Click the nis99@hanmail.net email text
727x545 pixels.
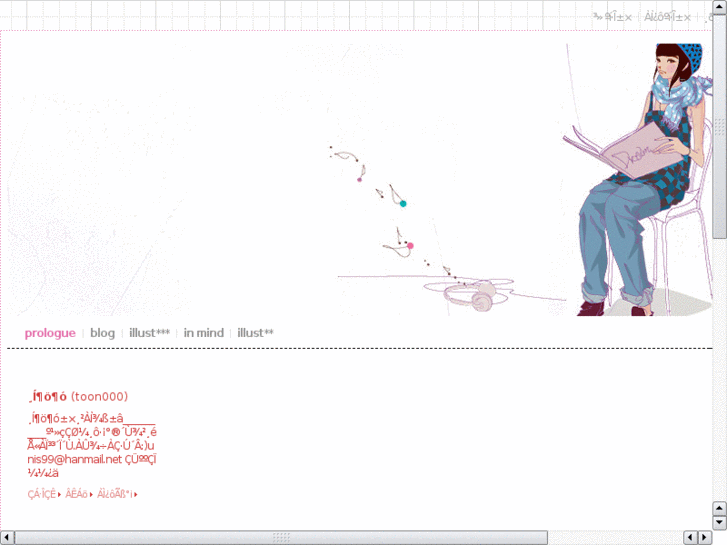tap(74, 459)
